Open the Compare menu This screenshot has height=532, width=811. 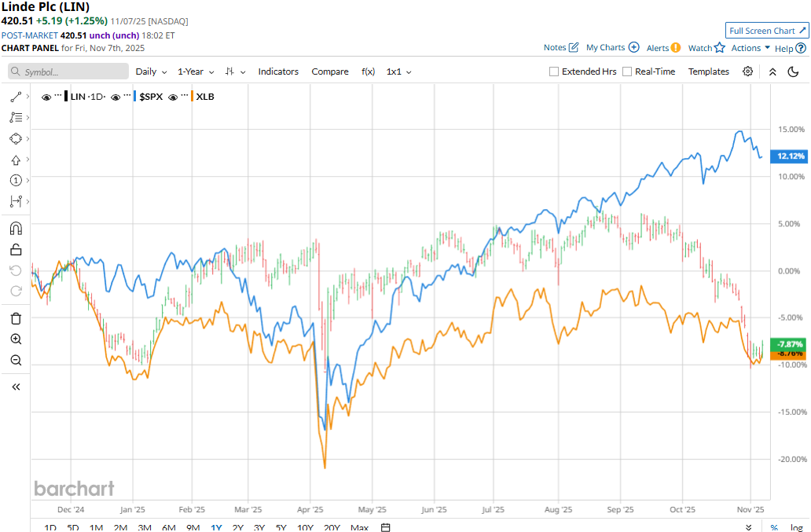tap(330, 72)
